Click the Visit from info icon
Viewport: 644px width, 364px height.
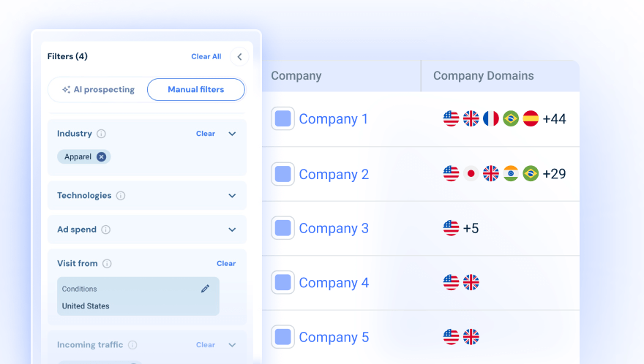click(107, 264)
